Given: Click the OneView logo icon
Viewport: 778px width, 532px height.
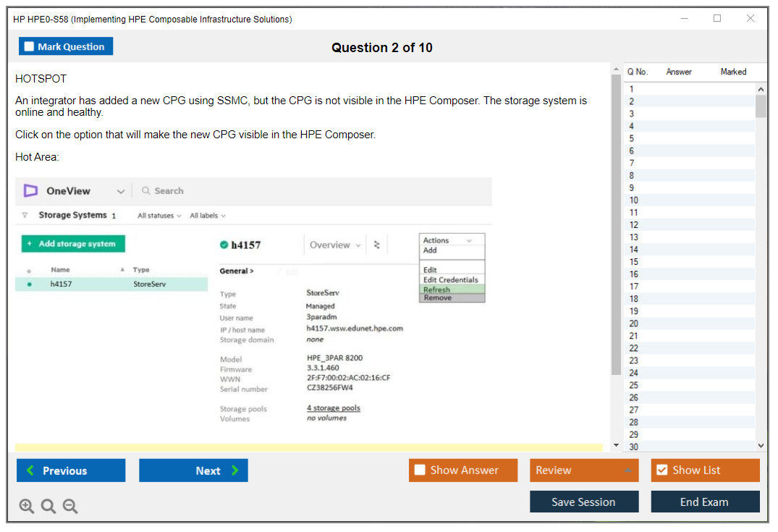Looking at the screenshot, I should (x=30, y=191).
